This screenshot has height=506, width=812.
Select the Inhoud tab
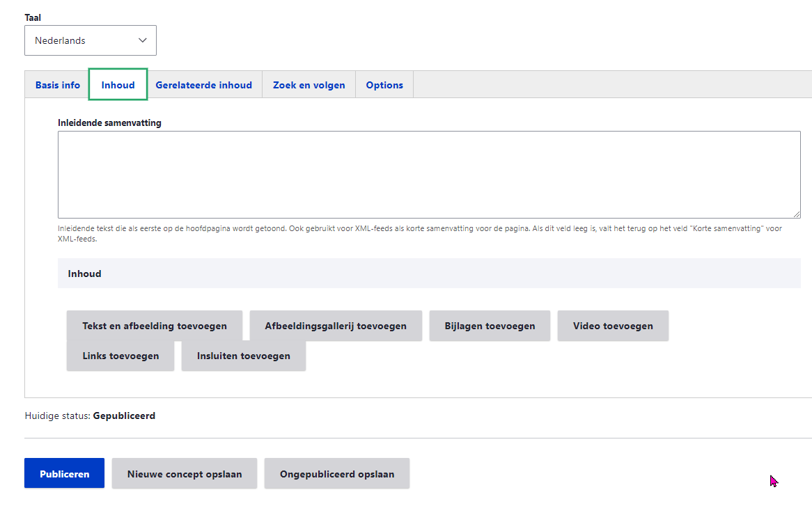click(x=118, y=85)
